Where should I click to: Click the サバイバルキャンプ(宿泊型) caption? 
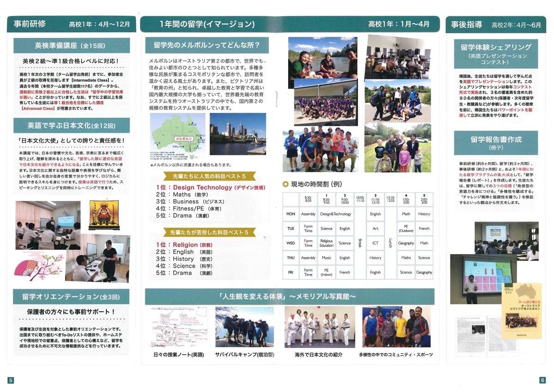[x=245, y=355]
